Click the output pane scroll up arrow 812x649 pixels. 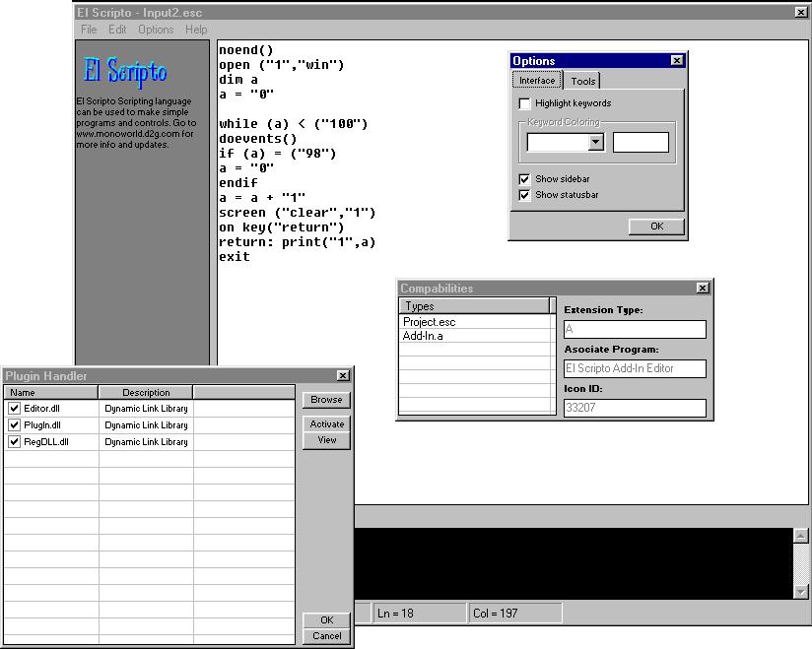click(800, 536)
